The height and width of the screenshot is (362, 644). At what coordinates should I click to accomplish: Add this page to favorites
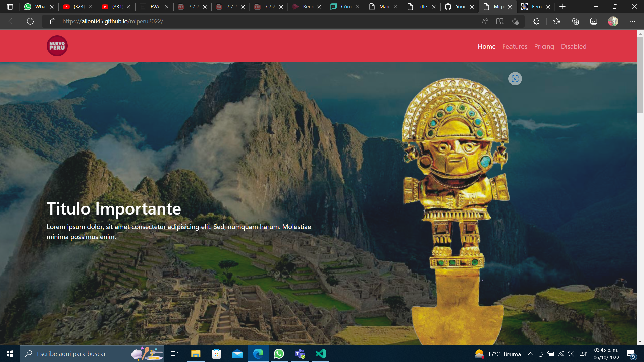click(x=515, y=21)
